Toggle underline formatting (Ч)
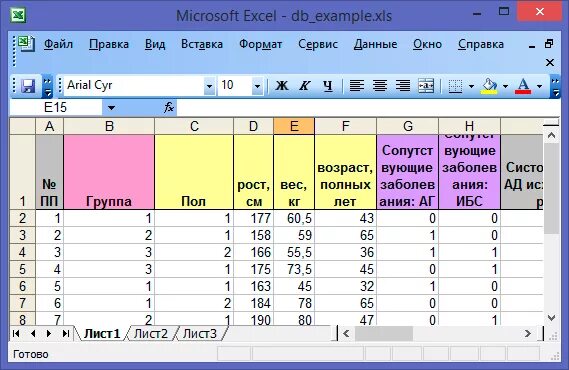The height and width of the screenshot is (370, 569). click(328, 86)
